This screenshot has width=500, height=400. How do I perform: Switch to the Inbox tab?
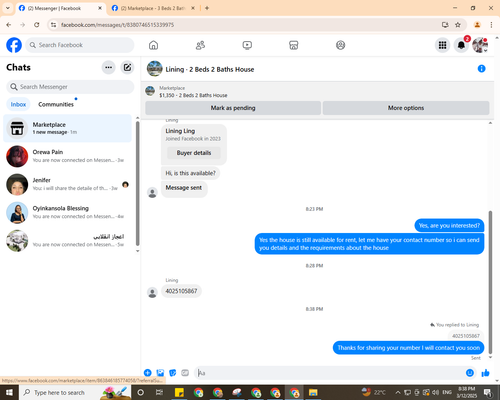coord(18,104)
